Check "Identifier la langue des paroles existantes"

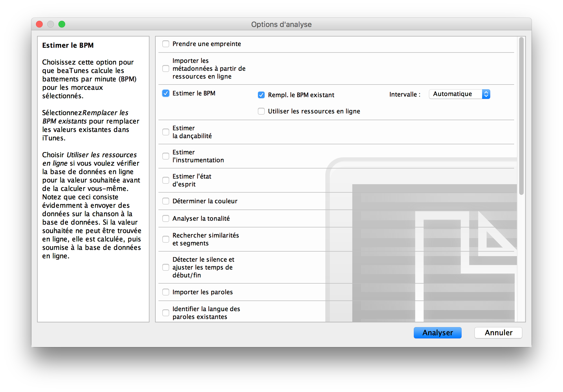pos(165,313)
